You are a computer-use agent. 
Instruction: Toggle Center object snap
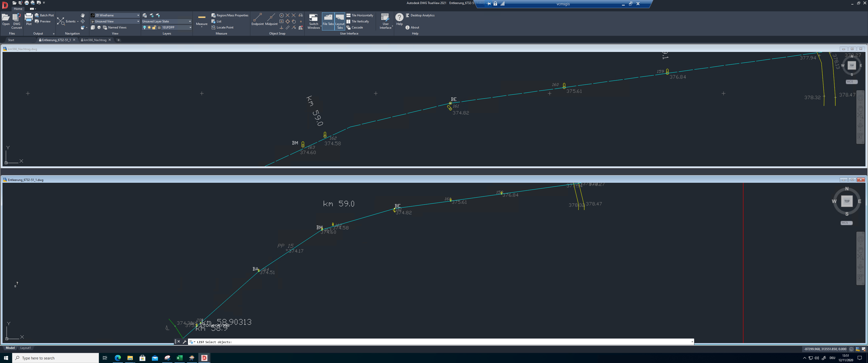281,15
